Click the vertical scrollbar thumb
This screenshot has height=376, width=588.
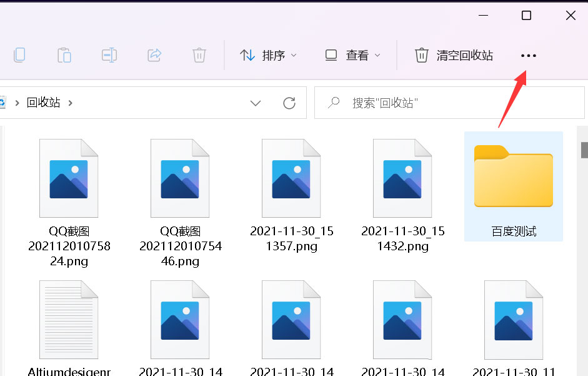coord(584,150)
